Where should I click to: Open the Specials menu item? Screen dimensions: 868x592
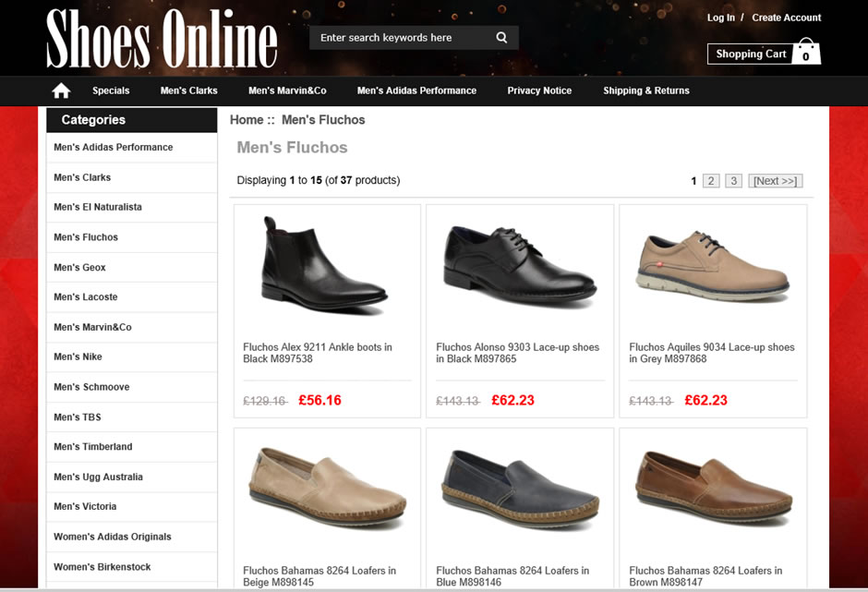[x=111, y=91]
